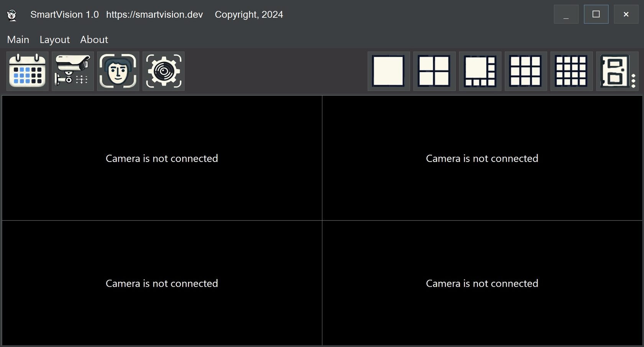Select the top-left disconnected camera pane

[161, 158]
